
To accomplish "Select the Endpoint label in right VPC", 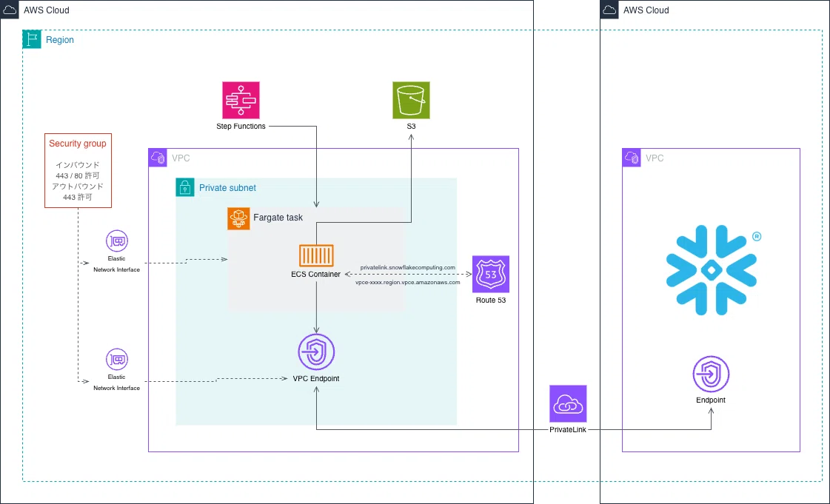I will (x=711, y=400).
